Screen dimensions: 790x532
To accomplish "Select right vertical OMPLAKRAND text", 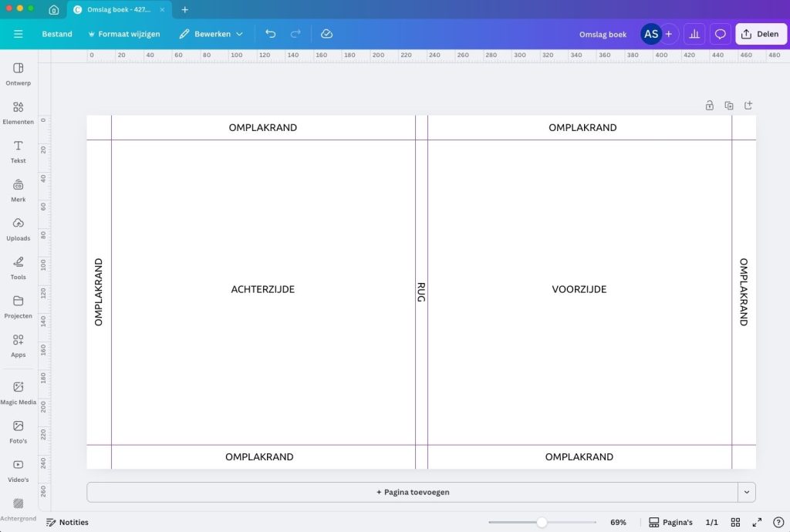I will tap(744, 292).
